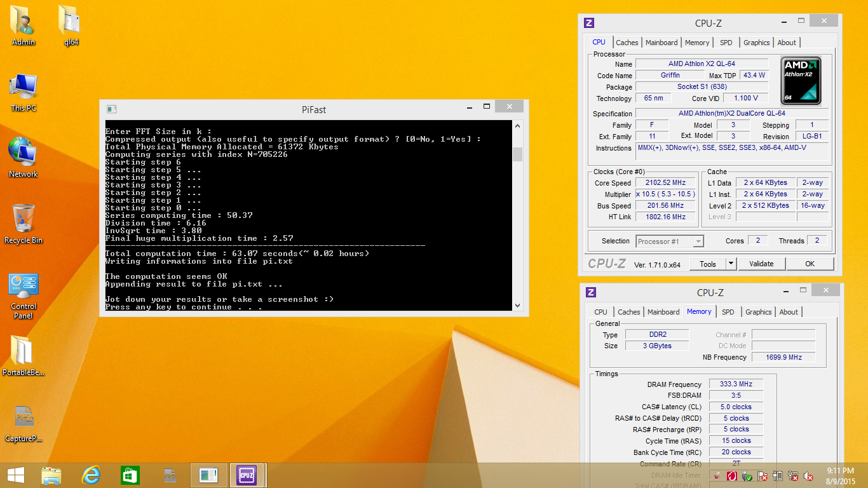Click the taskbar clock showing 9:11 PM
This screenshot has width=868, height=488.
coord(840,475)
